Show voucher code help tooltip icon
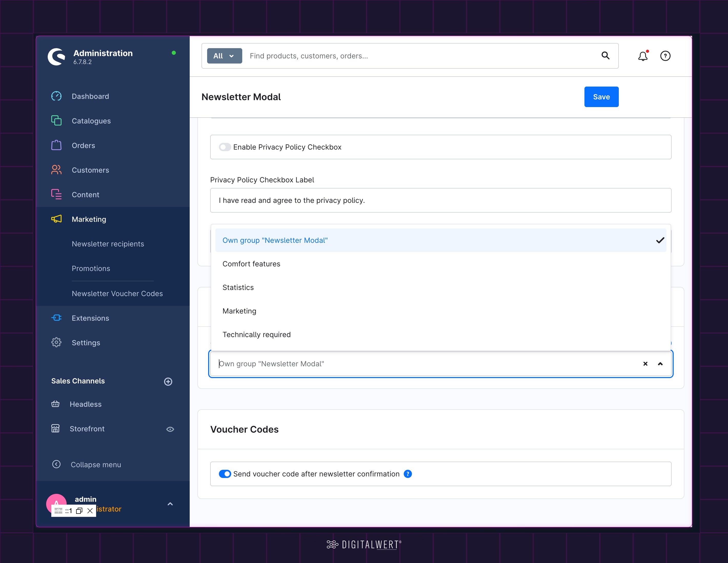Image resolution: width=728 pixels, height=563 pixels. click(408, 474)
